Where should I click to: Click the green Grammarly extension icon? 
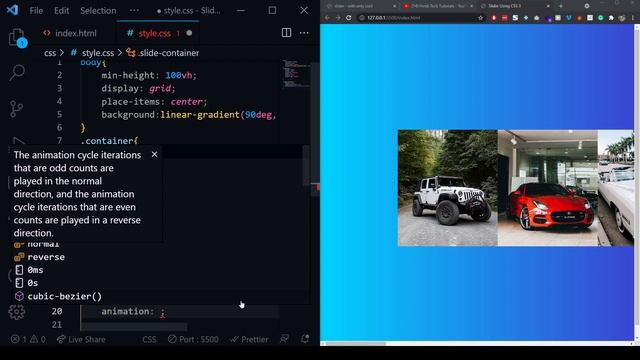coord(601,18)
